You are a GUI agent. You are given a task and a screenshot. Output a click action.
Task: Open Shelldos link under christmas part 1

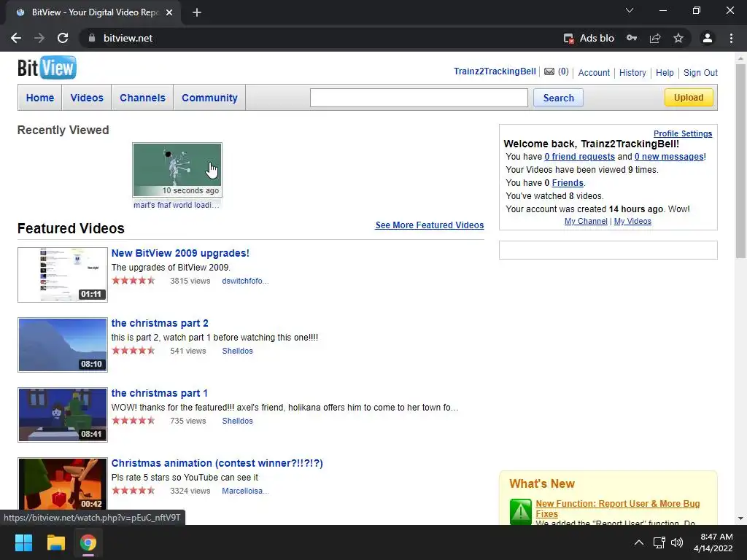click(x=237, y=421)
